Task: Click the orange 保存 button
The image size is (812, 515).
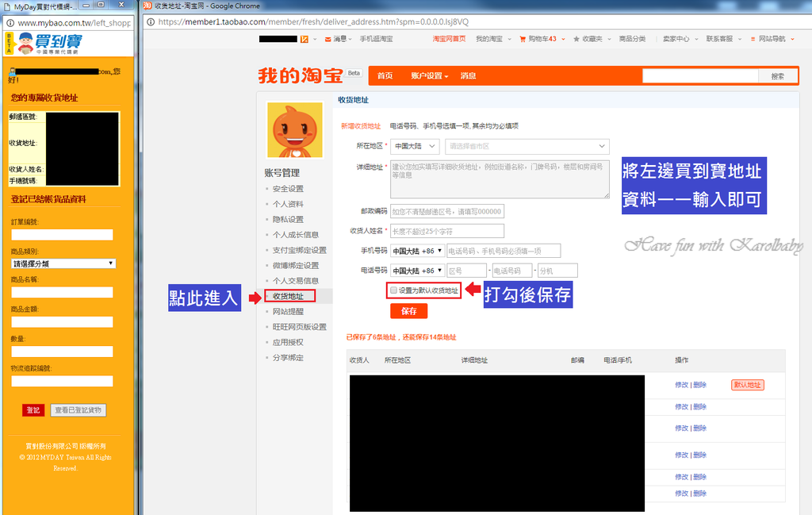Action: [x=408, y=311]
